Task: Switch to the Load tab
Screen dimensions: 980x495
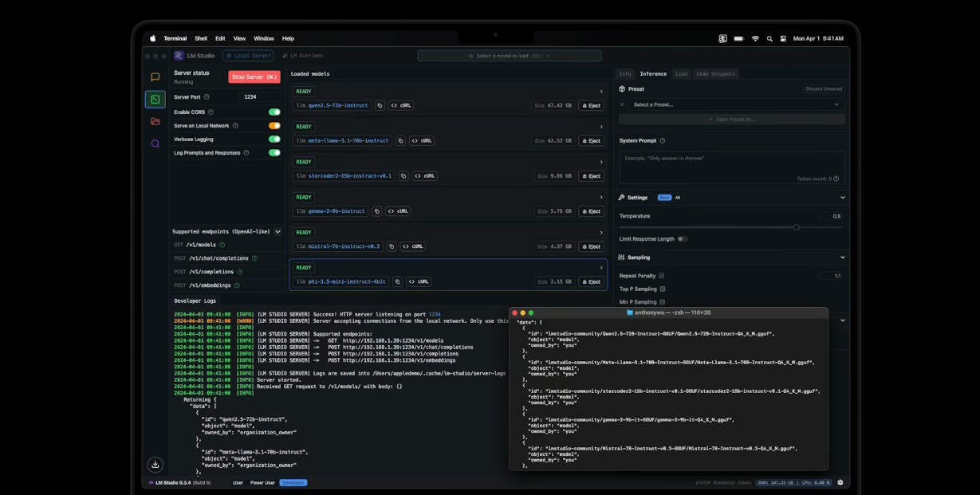Action: (681, 73)
